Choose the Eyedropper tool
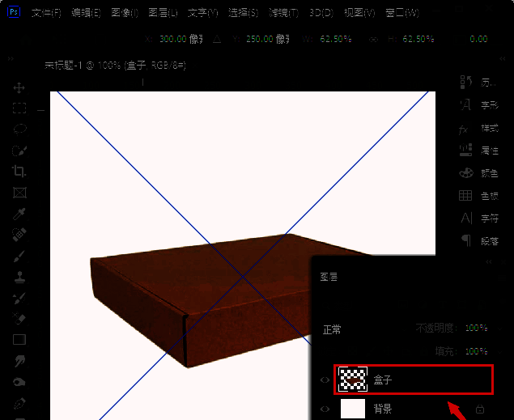The height and width of the screenshot is (420, 514). [19, 214]
